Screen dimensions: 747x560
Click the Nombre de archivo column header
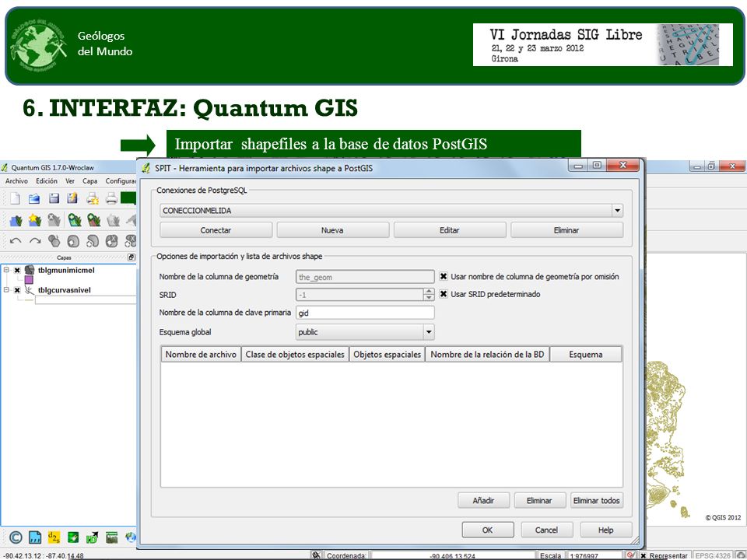(x=201, y=355)
